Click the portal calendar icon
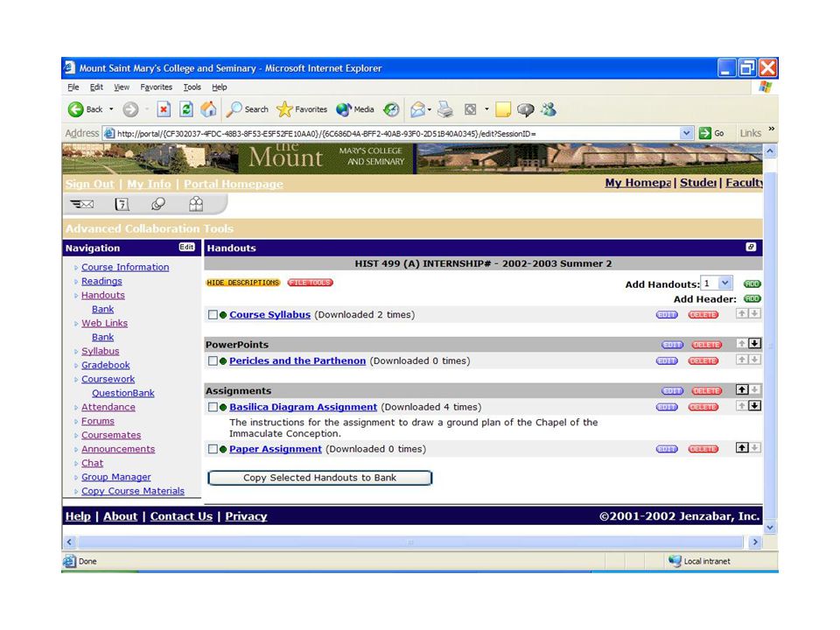The image size is (840, 630). 122,204
